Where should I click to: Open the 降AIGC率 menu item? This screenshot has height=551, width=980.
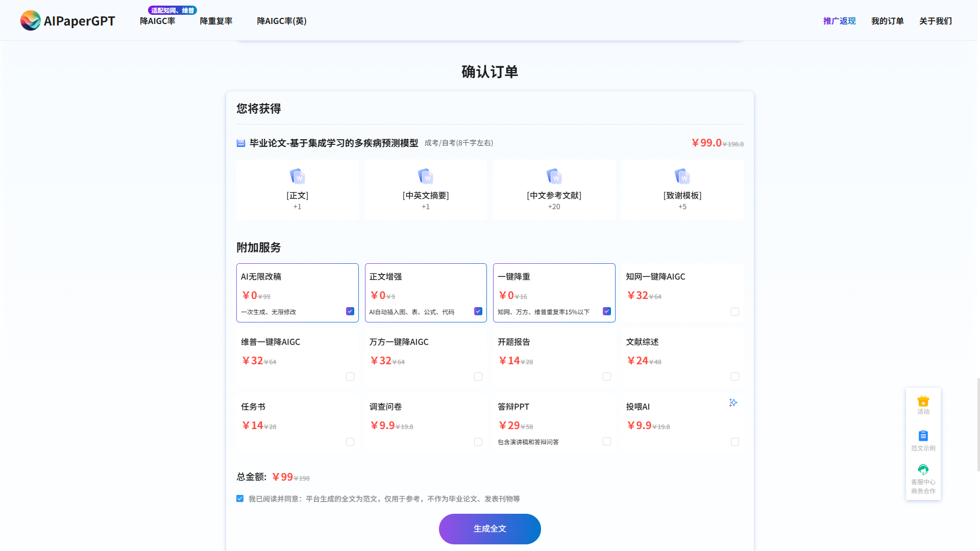click(157, 21)
